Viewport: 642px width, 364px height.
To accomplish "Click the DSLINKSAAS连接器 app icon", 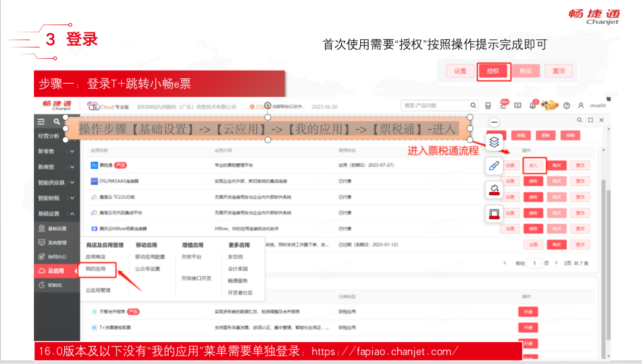I will click(x=94, y=181).
